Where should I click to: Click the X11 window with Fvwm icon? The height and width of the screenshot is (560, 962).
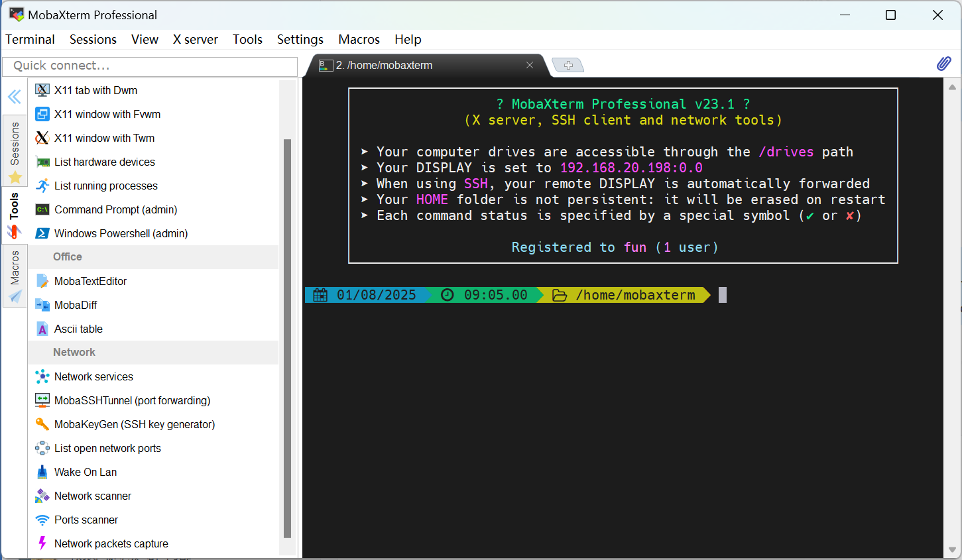click(x=42, y=114)
